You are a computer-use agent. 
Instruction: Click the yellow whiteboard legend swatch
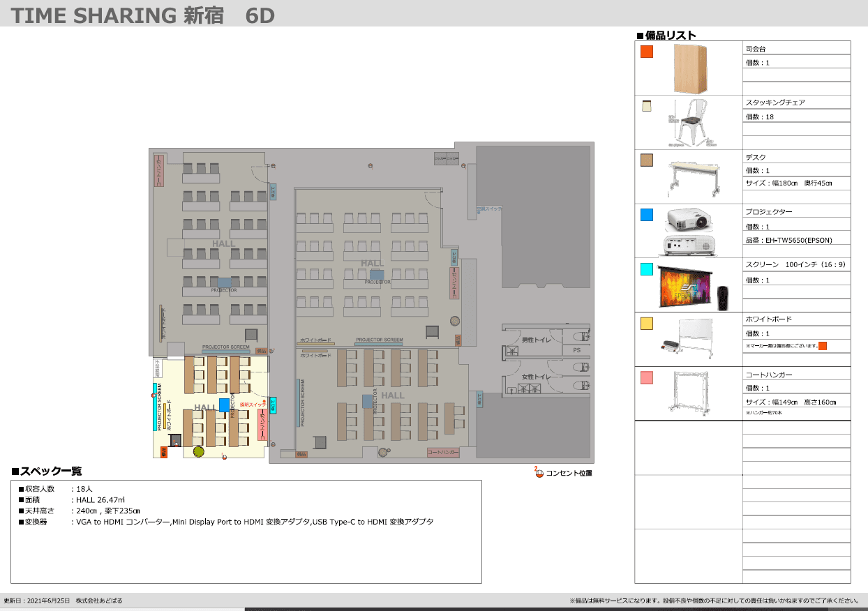click(x=647, y=324)
